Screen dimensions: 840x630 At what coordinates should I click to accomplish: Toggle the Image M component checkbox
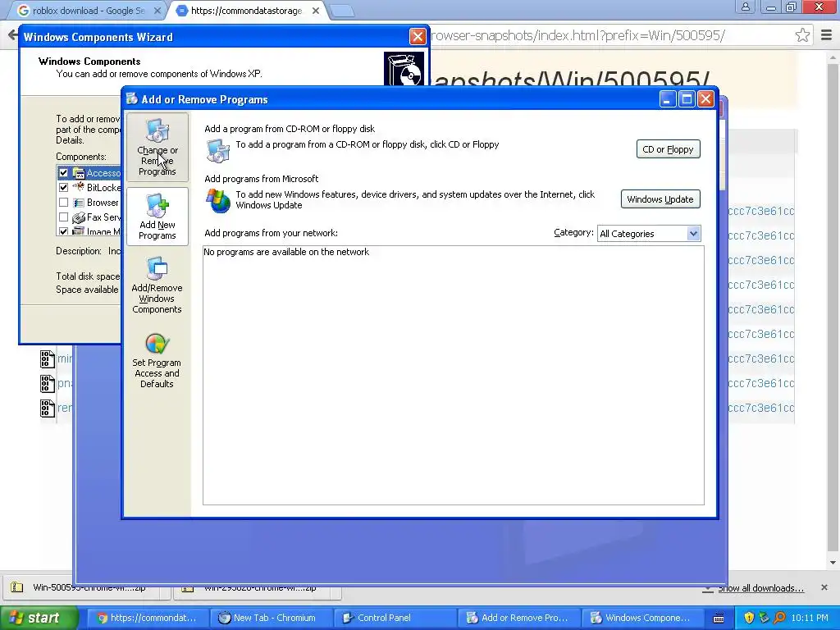click(64, 231)
